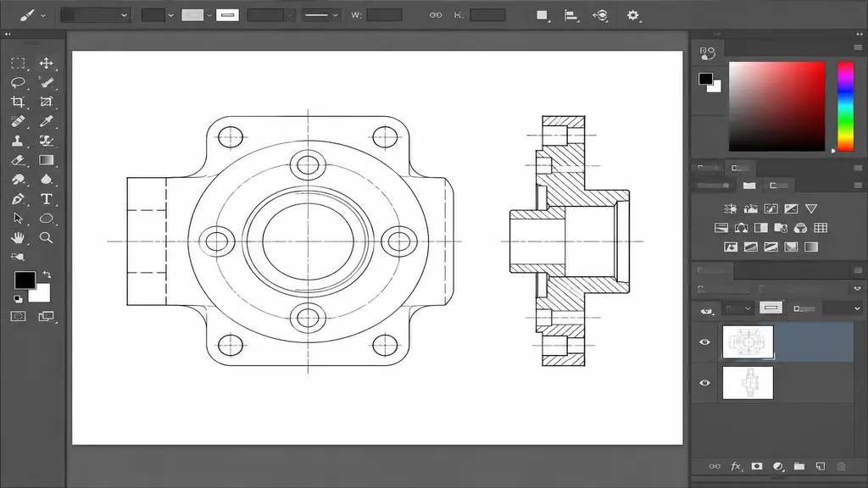Select the Pen tool
This screenshot has width=868, height=488.
(x=18, y=199)
